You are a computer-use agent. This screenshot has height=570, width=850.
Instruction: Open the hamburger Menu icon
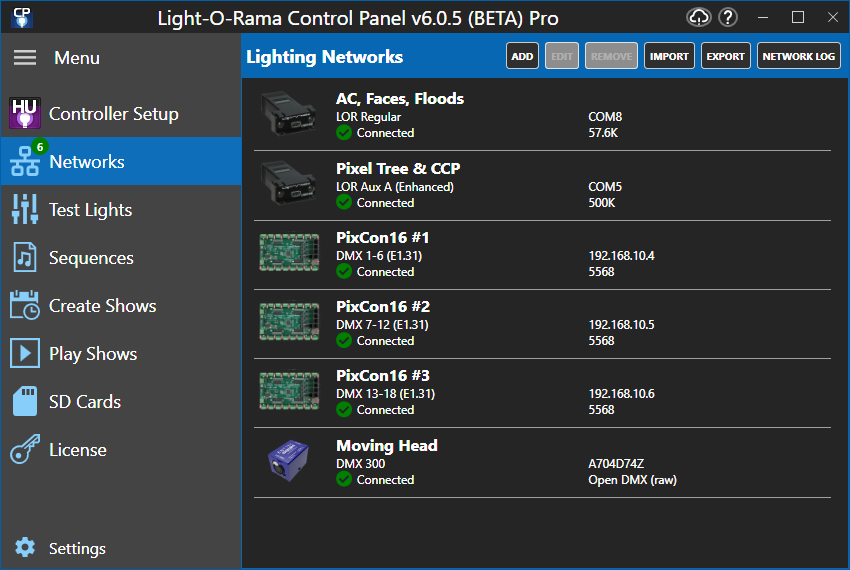25,57
